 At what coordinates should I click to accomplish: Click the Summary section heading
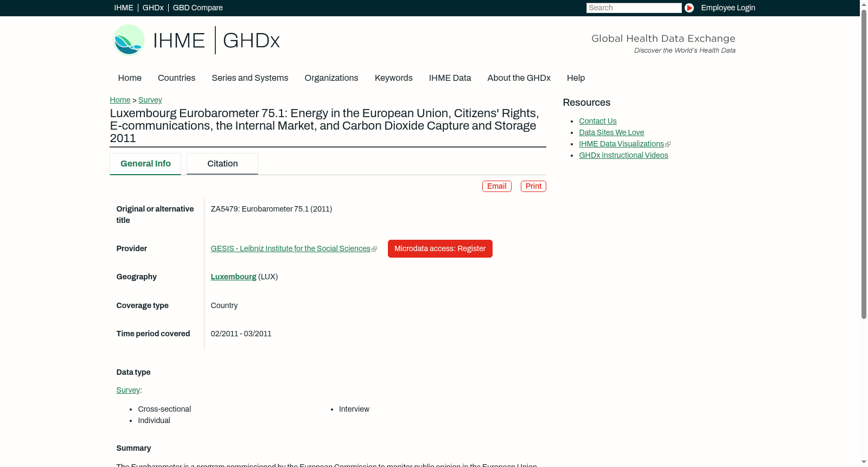[x=133, y=448]
